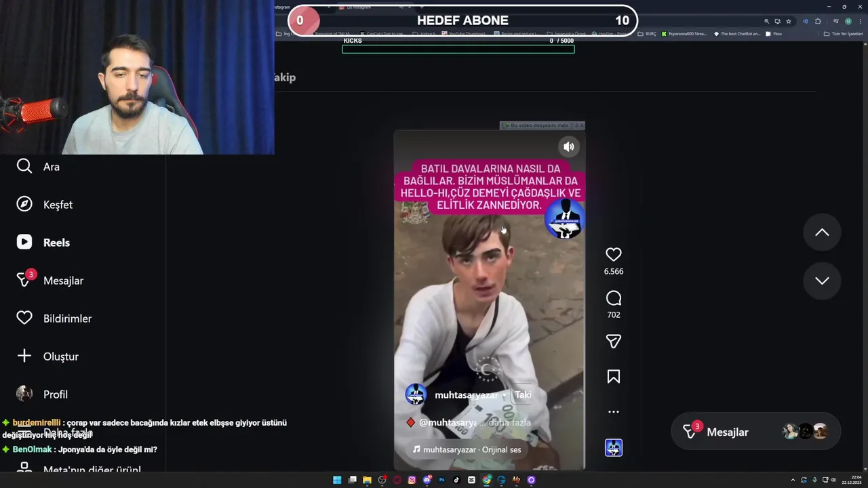
Task: Open more options three-dot menu on reel
Action: pyautogui.click(x=614, y=411)
